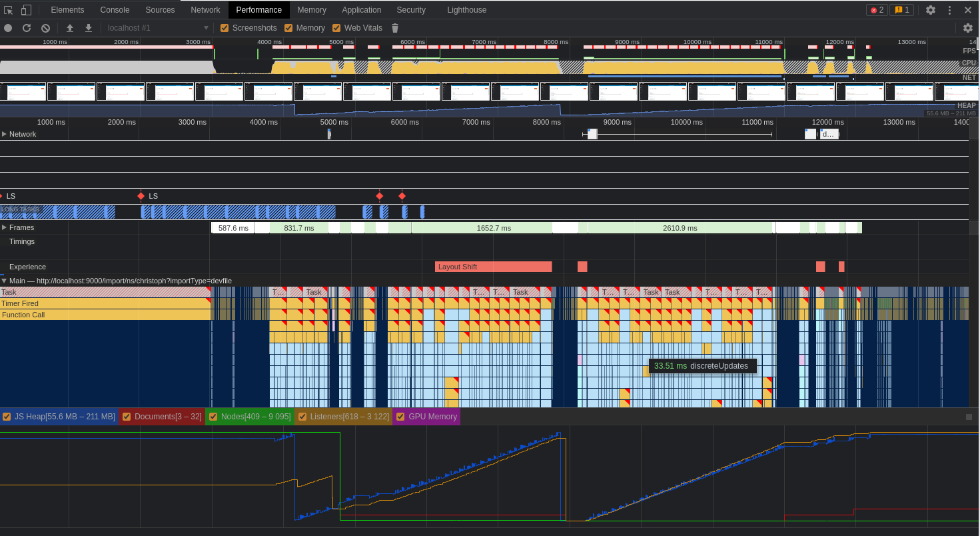This screenshot has height=536, width=980.
Task: Open the Lighthouse tab
Action: pos(467,10)
